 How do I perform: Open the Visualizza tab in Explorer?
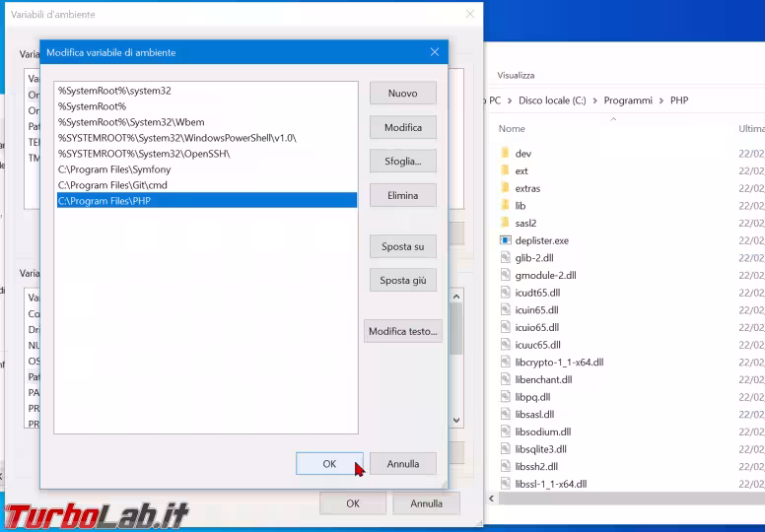(516, 75)
